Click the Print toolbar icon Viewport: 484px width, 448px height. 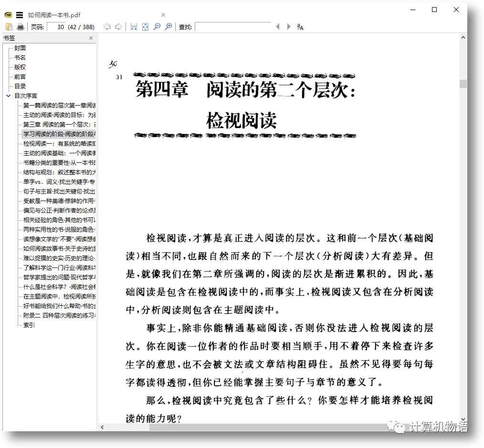21,27
